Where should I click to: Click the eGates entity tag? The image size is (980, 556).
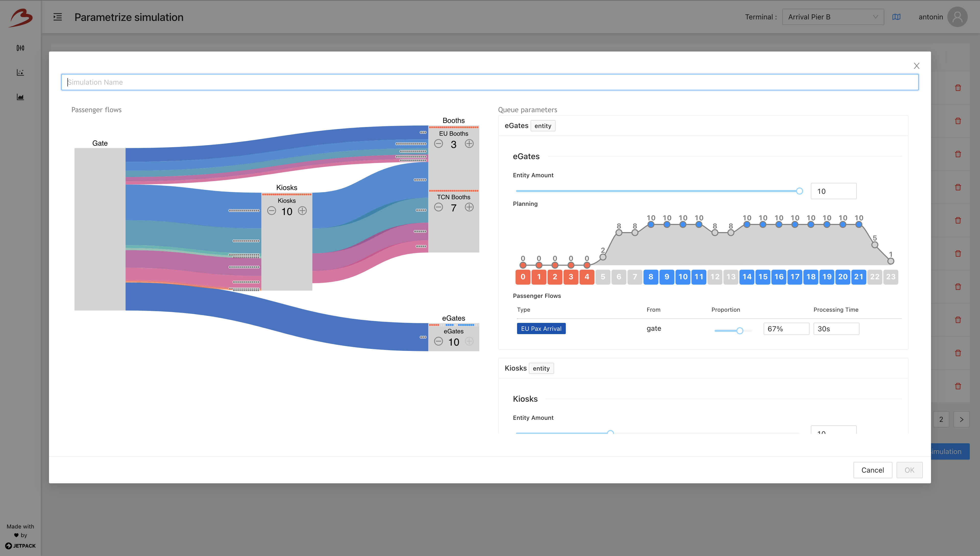point(543,126)
